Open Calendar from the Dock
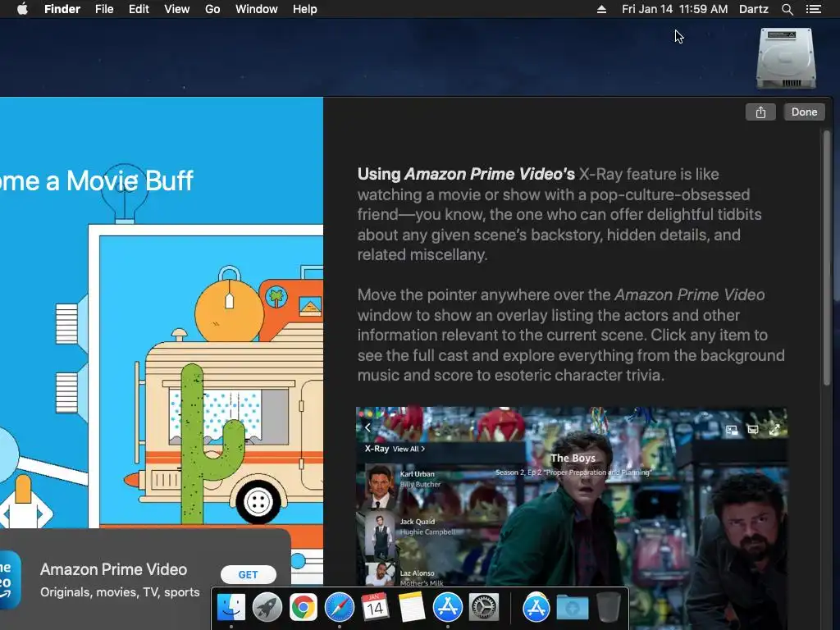 point(375,607)
